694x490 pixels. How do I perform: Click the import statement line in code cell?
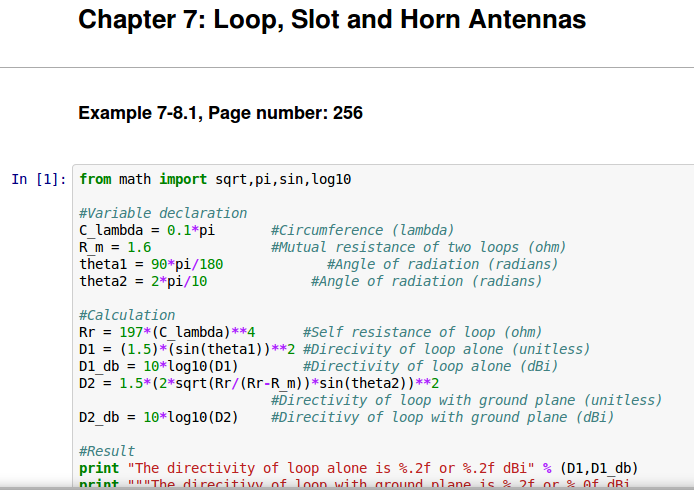pyautogui.click(x=215, y=179)
